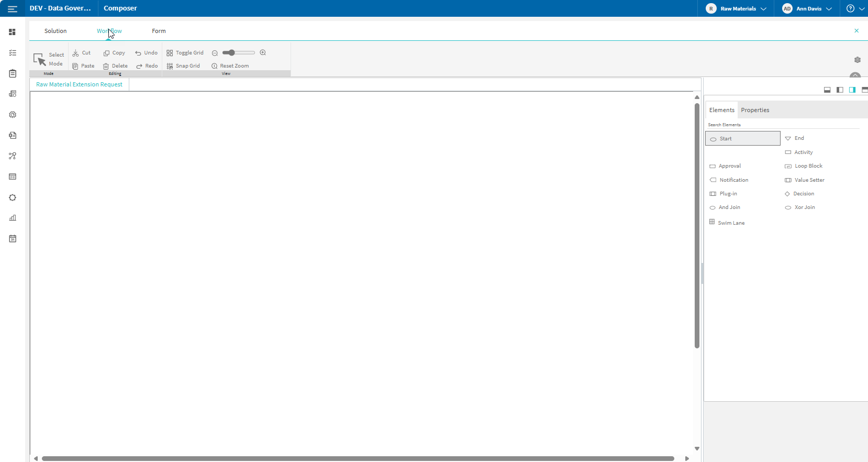868x462 pixels.
Task: Pick the Notification element
Action: (729, 180)
